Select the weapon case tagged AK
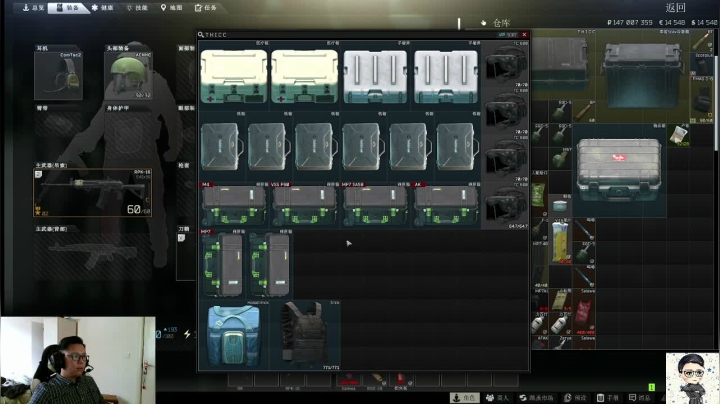Screen dimensions: 720x404 coord(446,205)
